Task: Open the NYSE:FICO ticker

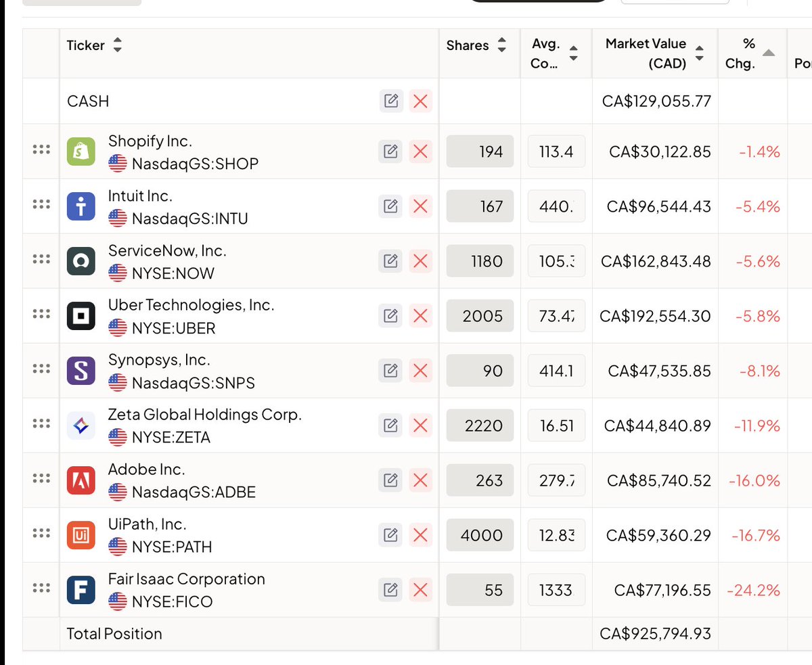Action: pos(172,602)
